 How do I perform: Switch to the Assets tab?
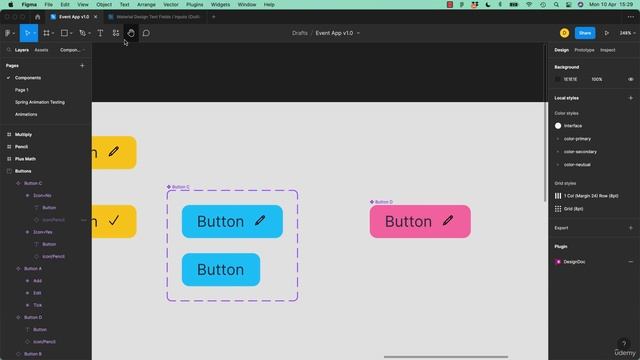(41, 50)
